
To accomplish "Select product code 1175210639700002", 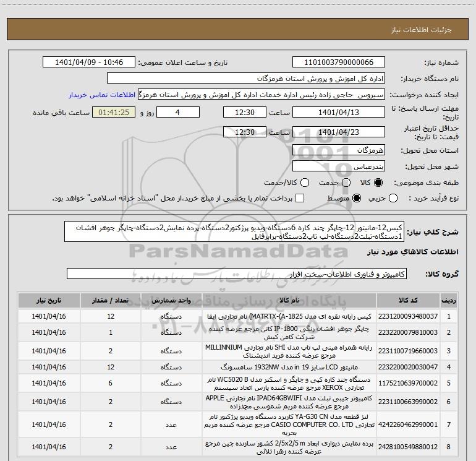I will (x=408, y=383).
